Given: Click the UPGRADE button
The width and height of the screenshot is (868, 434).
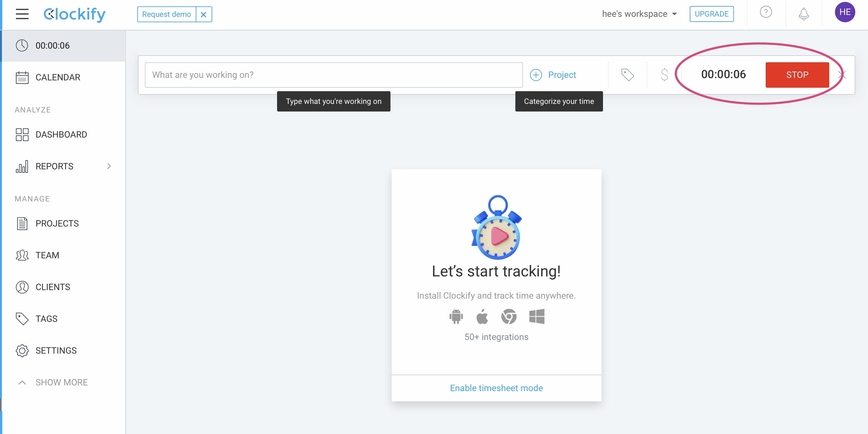Looking at the screenshot, I should [711, 14].
